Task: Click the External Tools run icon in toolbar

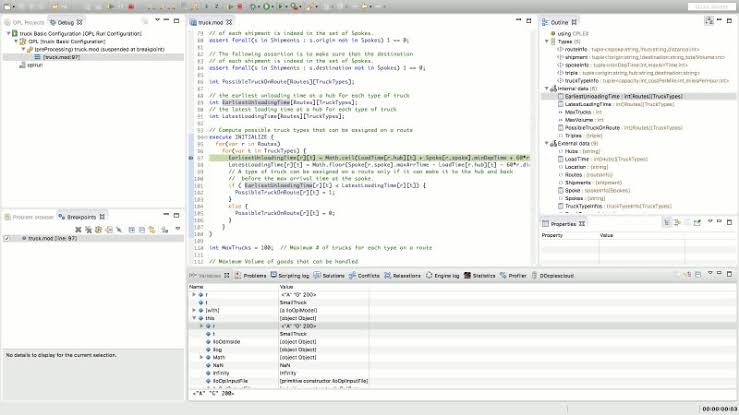Action: pyautogui.click(x=295, y=7)
